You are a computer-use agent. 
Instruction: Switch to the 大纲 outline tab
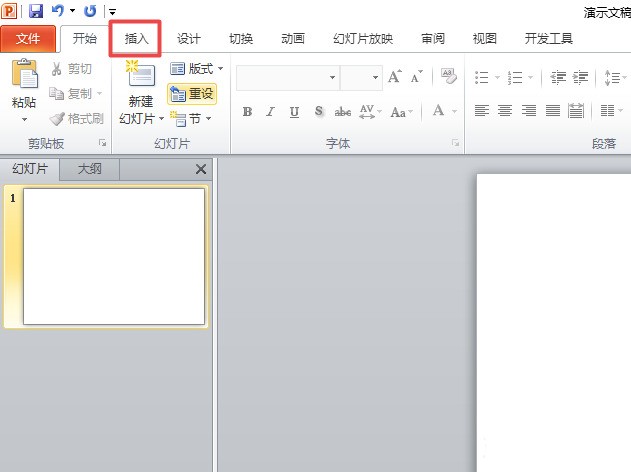pyautogui.click(x=89, y=169)
